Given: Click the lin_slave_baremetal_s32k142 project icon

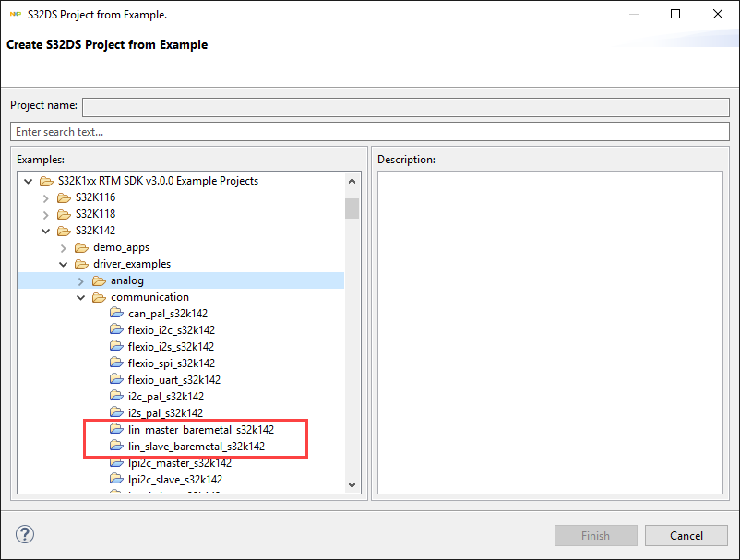Looking at the screenshot, I should coord(116,446).
